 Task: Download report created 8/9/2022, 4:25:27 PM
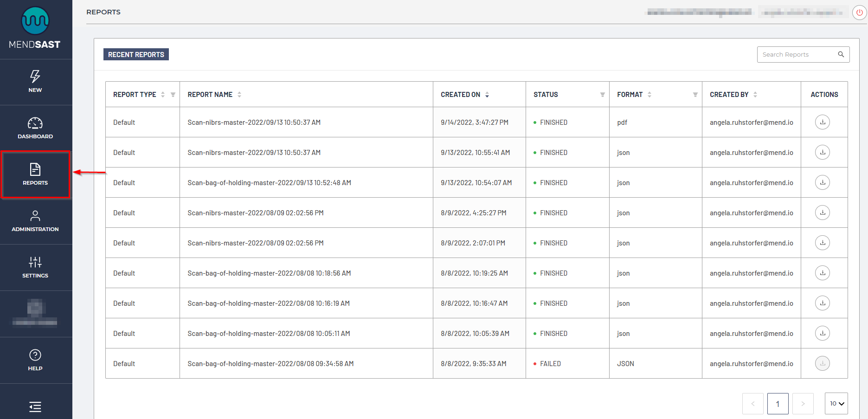pyautogui.click(x=822, y=213)
